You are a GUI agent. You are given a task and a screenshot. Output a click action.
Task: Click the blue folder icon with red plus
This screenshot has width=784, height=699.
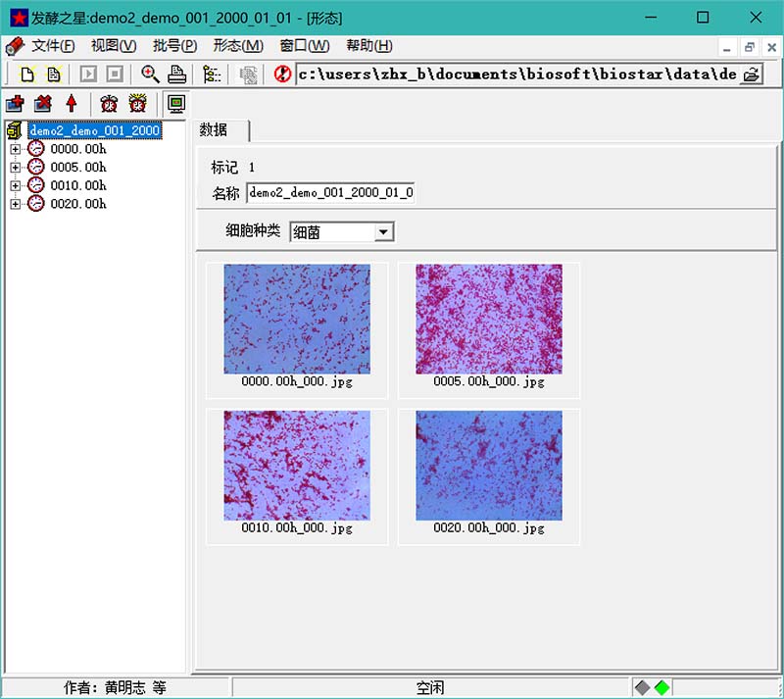[x=15, y=104]
